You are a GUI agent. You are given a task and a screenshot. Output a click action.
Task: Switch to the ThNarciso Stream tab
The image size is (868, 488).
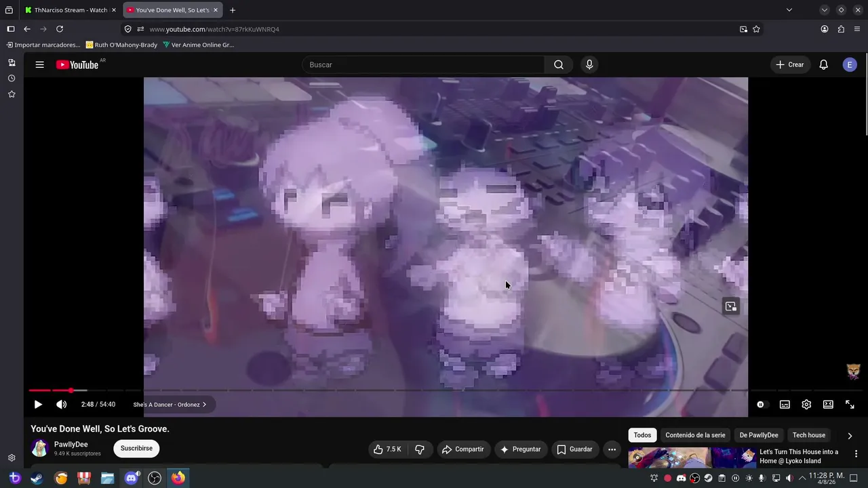(x=71, y=10)
